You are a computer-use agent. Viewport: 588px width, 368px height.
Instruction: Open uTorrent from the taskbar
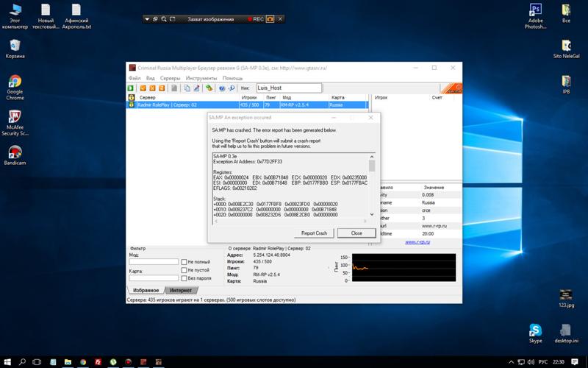pos(113,362)
